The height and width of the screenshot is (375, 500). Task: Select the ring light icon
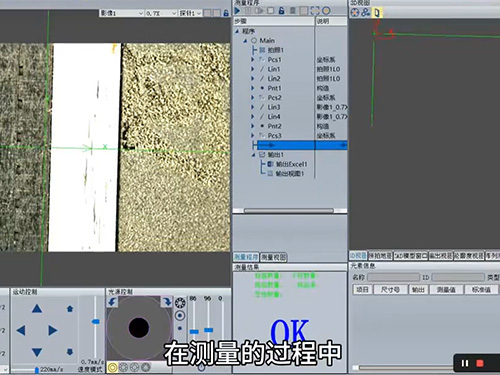pos(180,303)
